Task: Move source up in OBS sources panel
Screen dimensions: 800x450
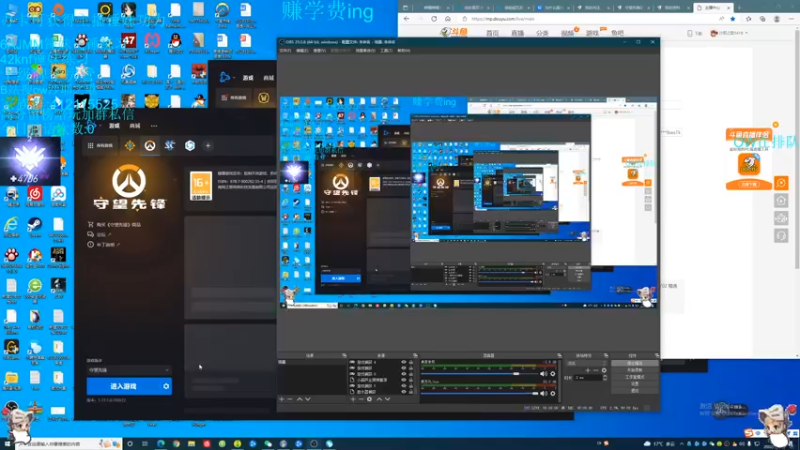Action: coord(379,399)
